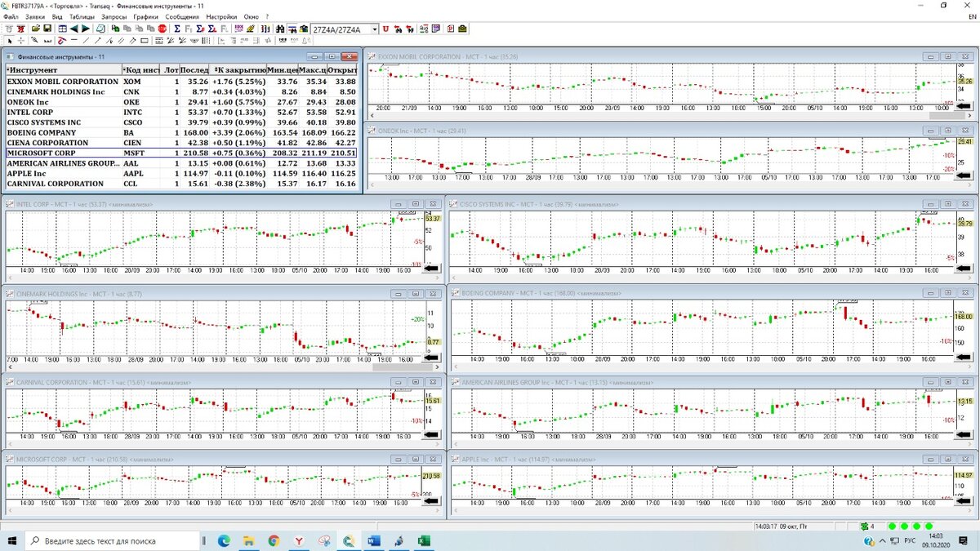Screen dimensions: 980x551
Task: Click the green right arrow toolbar icon
Action: pyautogui.click(x=86, y=29)
